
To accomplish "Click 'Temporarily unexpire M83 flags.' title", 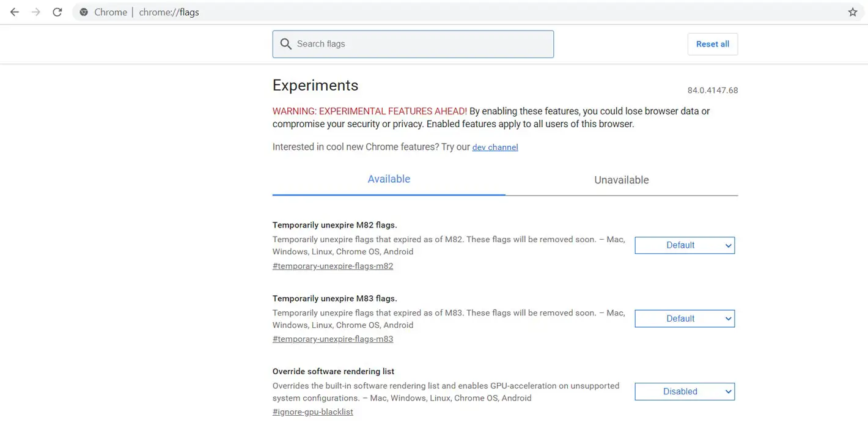I will 335,298.
